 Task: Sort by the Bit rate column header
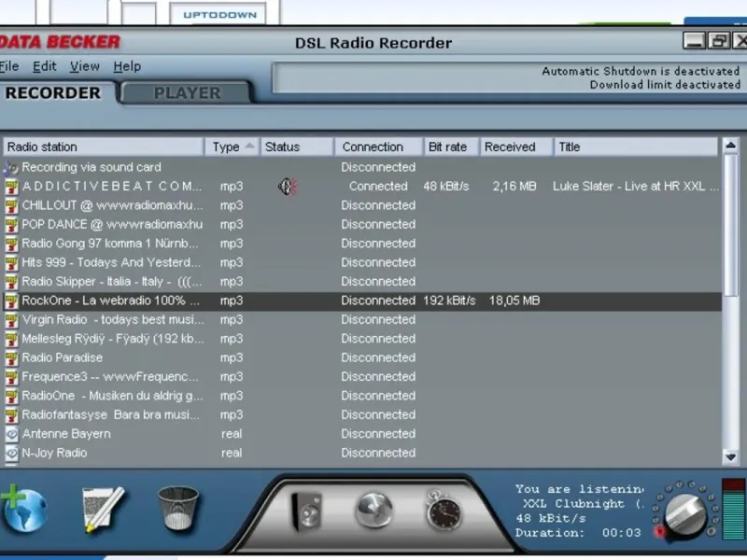pos(451,147)
